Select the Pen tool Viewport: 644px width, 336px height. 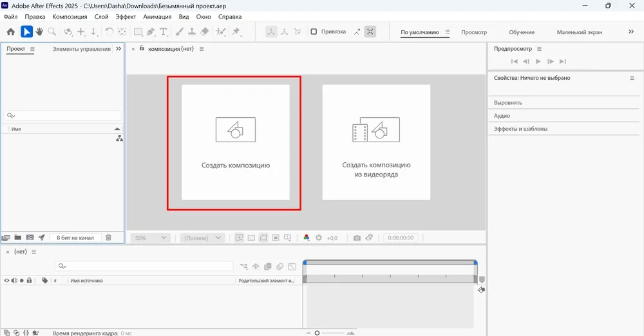[x=151, y=32]
